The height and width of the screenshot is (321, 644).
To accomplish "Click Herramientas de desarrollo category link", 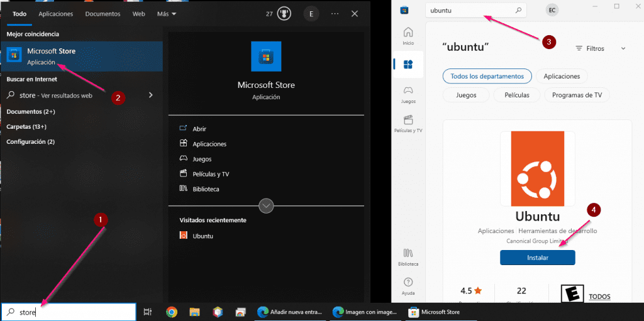I will coord(558,231).
